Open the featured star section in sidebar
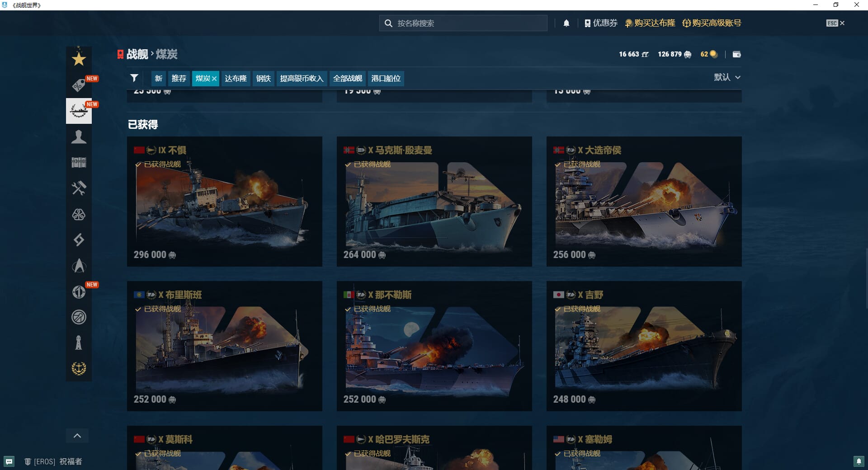The image size is (868, 470). pos(79,59)
